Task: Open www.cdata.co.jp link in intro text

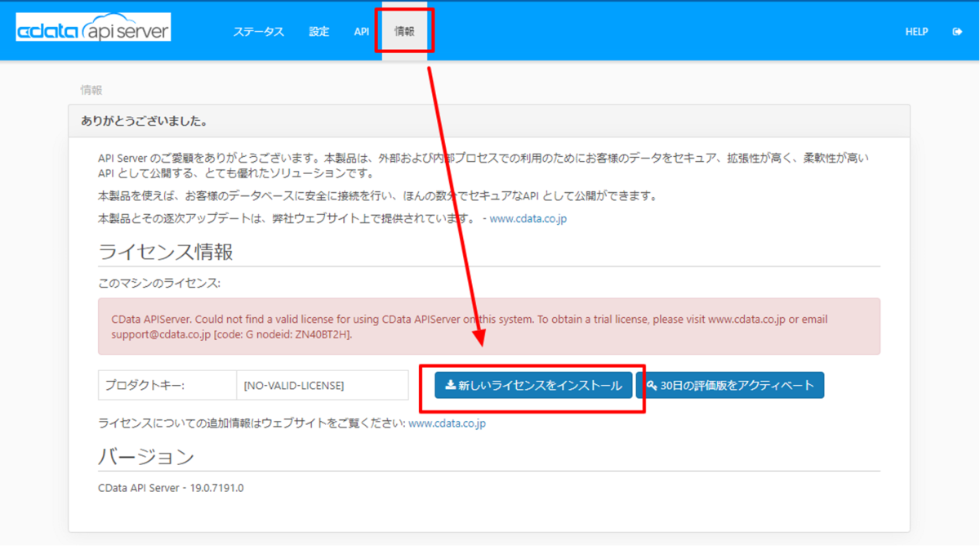Action: [528, 219]
